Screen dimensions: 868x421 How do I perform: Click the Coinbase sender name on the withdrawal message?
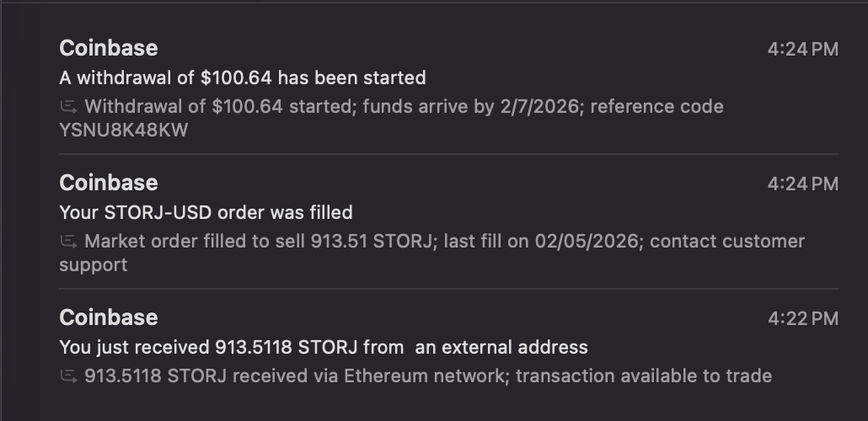[x=109, y=49]
